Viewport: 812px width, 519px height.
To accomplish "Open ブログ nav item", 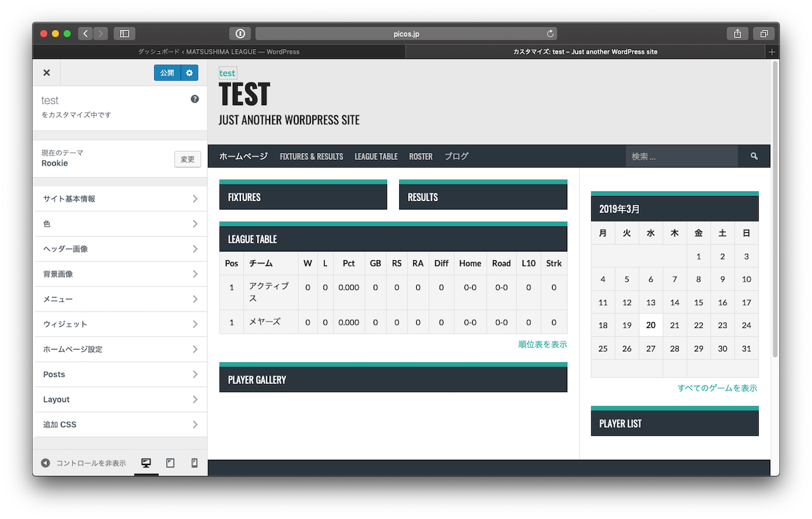I will click(457, 156).
